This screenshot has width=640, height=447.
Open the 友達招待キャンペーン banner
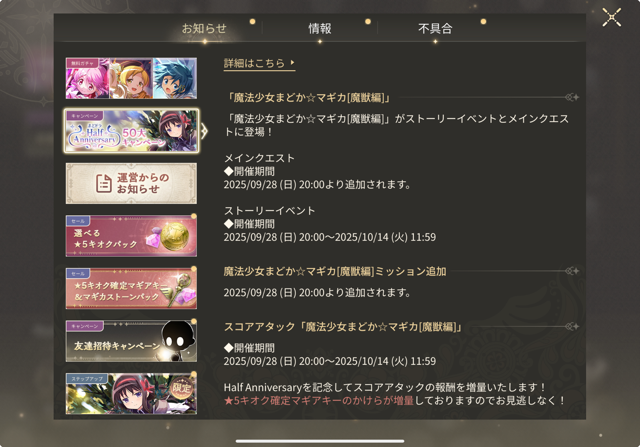pos(131,341)
